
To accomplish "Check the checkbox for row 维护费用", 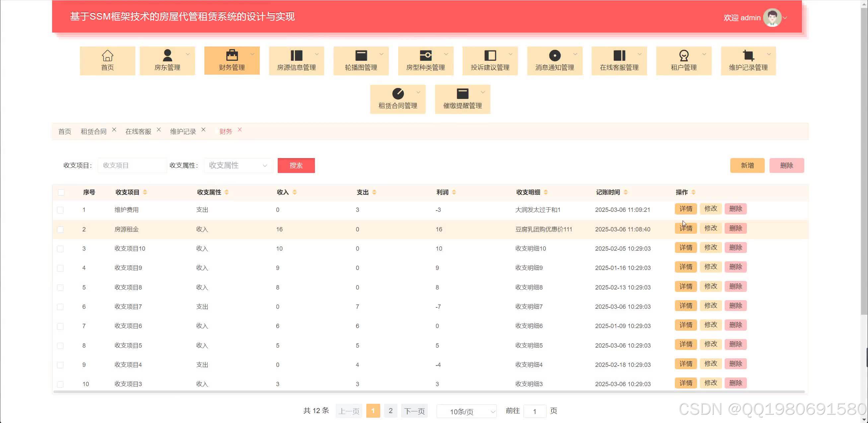I will [60, 210].
